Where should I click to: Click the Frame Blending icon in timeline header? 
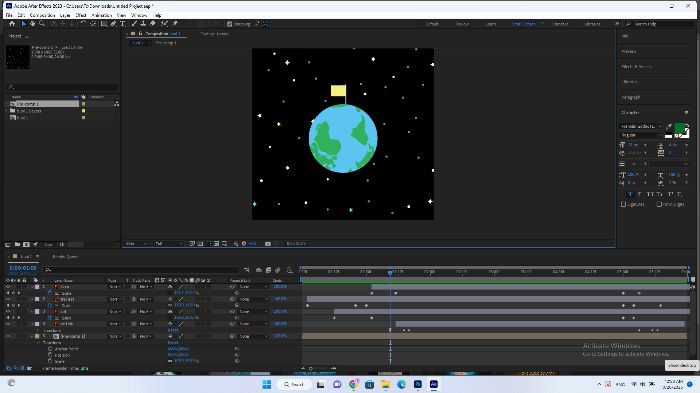(x=268, y=270)
